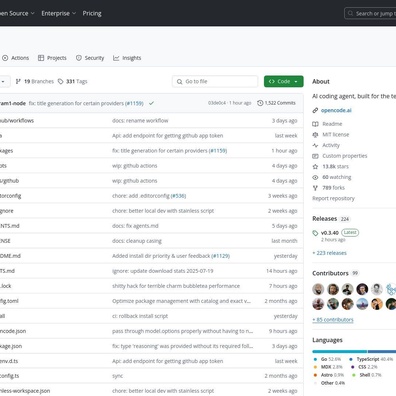
Task: Click the Go segment of languages bar
Action: 340,351
